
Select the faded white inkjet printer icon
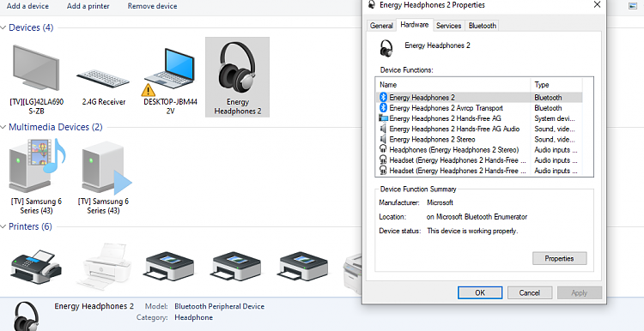pyautogui.click(x=103, y=266)
